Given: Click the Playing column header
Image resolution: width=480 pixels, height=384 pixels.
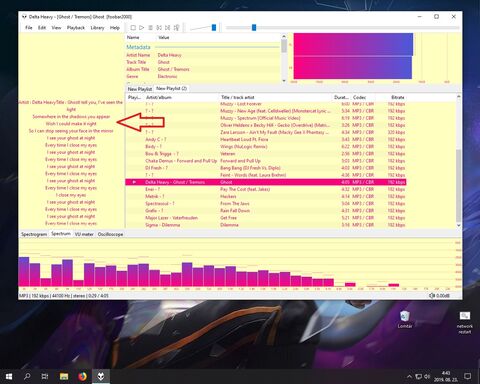Looking at the screenshot, I should click(135, 97).
